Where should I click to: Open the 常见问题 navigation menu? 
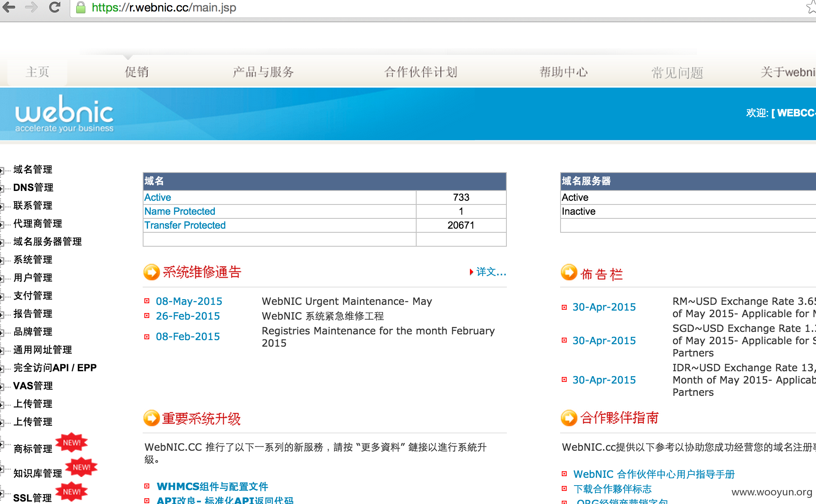click(677, 73)
